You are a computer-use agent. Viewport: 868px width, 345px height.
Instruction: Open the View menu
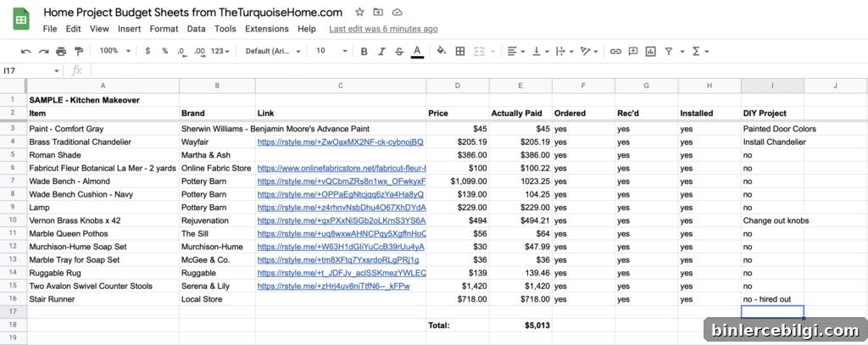click(99, 29)
